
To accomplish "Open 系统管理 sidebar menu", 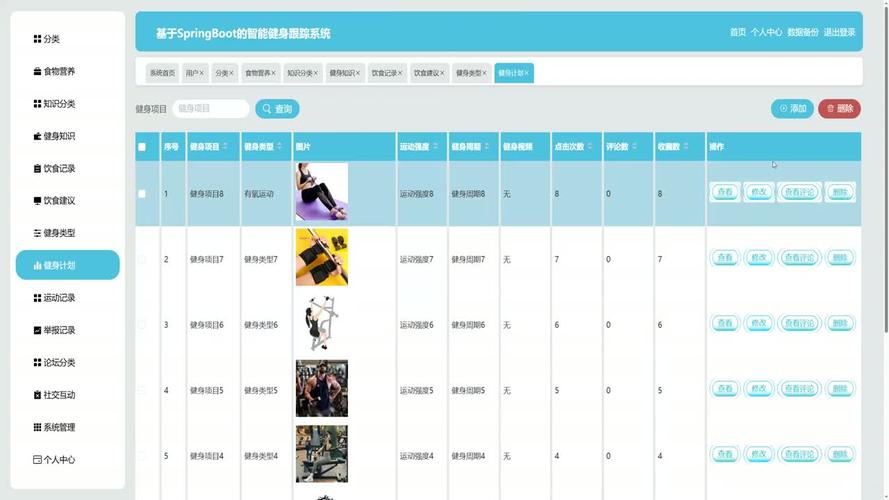I will pos(54,427).
